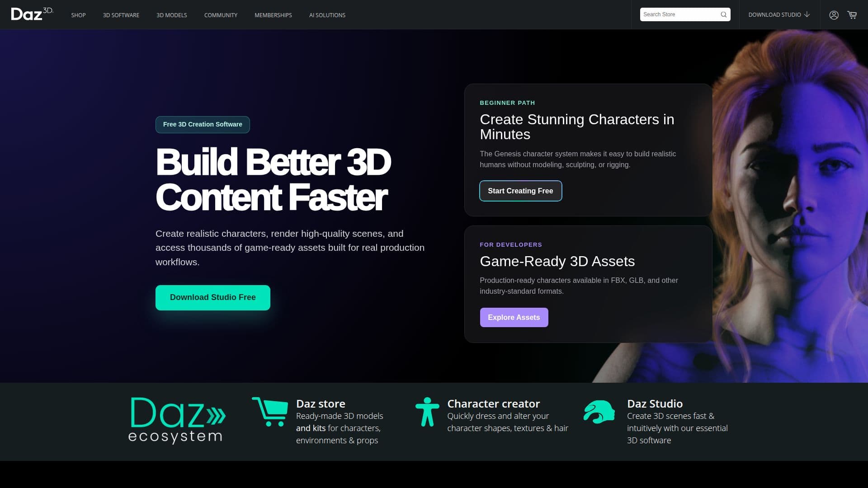Click the 'Game-Ready 3D Assets' heading
868x488 pixels.
pyautogui.click(x=557, y=261)
